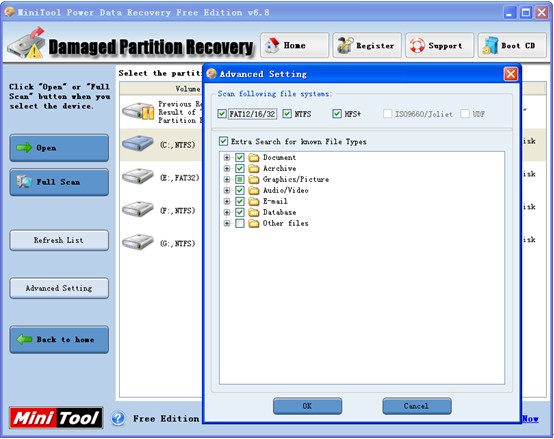The image size is (554, 439).
Task: Select the F: NTFS drive icon
Action: tap(138, 210)
